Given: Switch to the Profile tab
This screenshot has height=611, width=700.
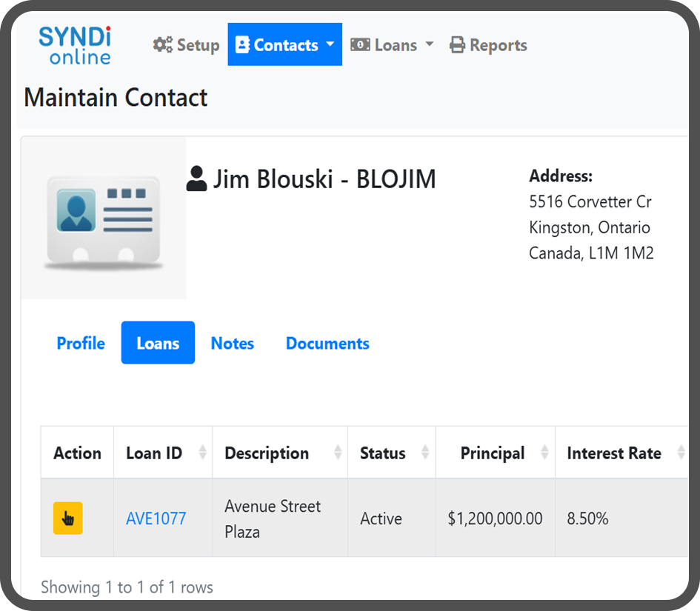Looking at the screenshot, I should pos(81,344).
